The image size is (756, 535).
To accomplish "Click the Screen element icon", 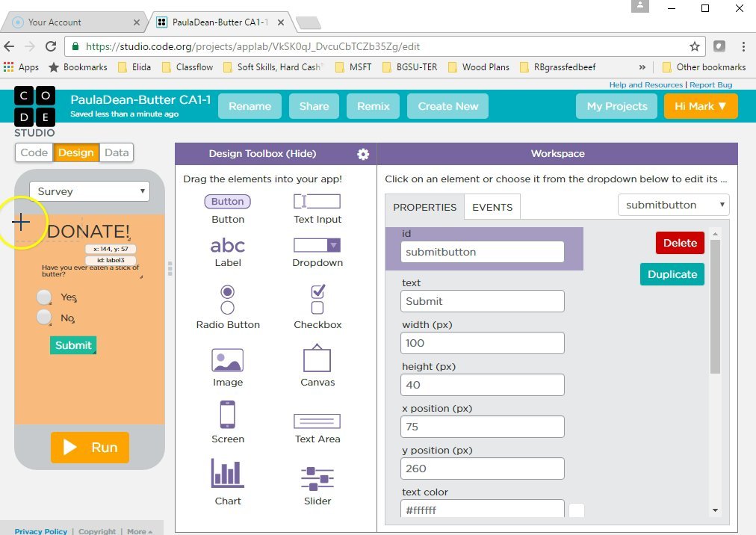I will tap(228, 415).
